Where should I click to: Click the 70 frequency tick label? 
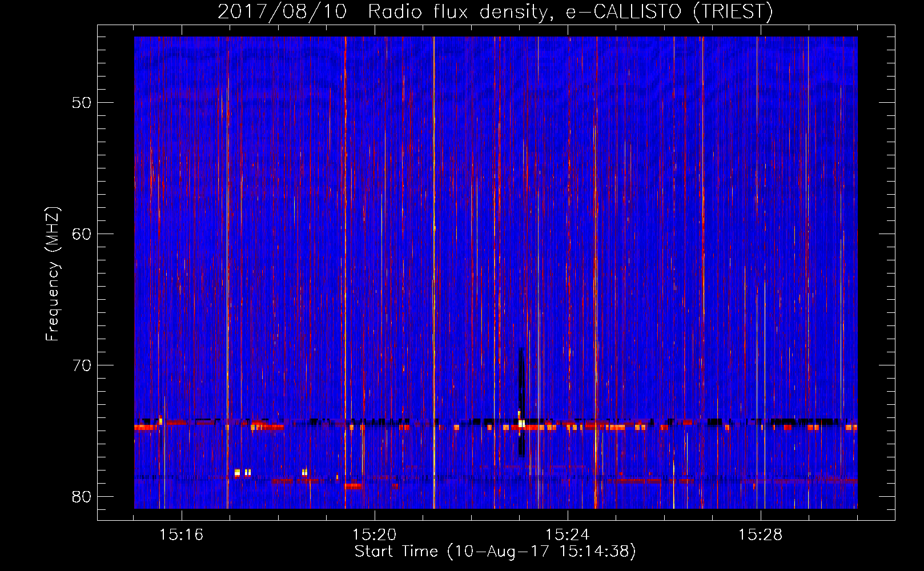(x=82, y=365)
